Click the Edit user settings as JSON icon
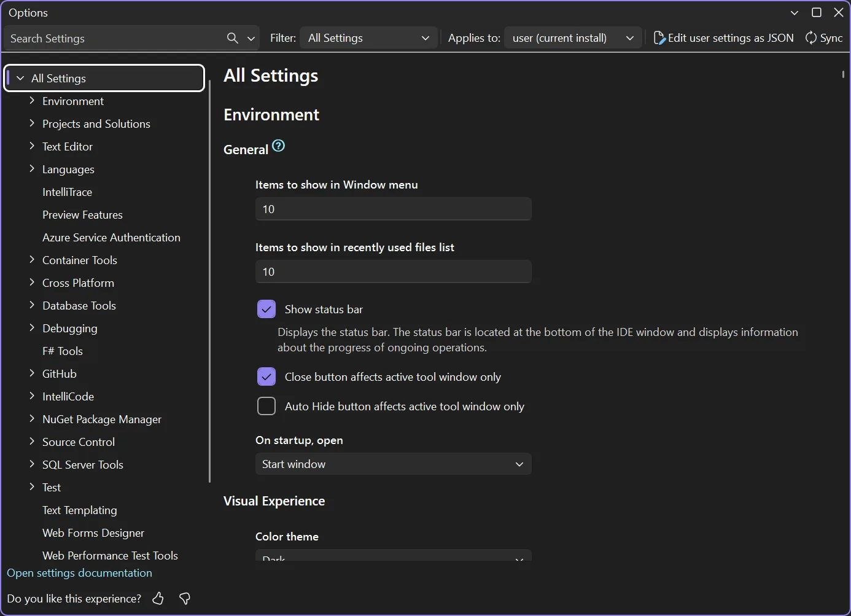This screenshot has height=616, width=851. [660, 37]
